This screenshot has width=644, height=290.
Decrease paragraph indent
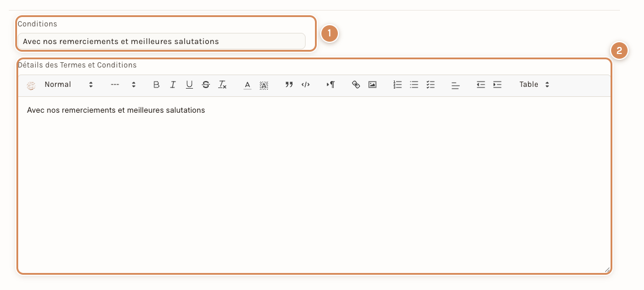point(480,85)
